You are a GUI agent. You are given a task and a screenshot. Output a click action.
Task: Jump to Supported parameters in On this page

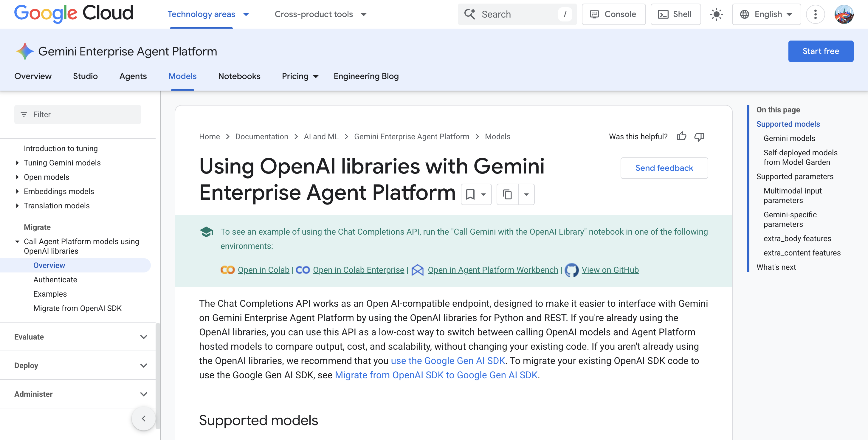point(795,176)
